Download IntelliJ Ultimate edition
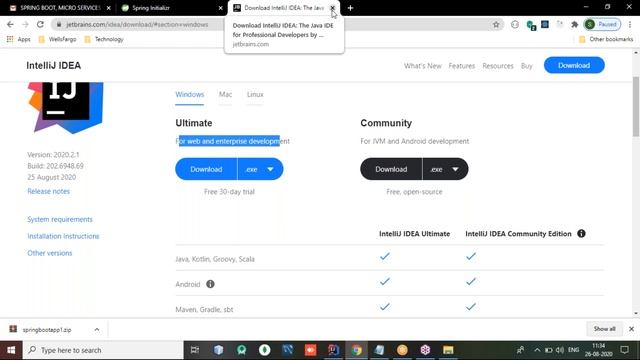 [x=206, y=169]
